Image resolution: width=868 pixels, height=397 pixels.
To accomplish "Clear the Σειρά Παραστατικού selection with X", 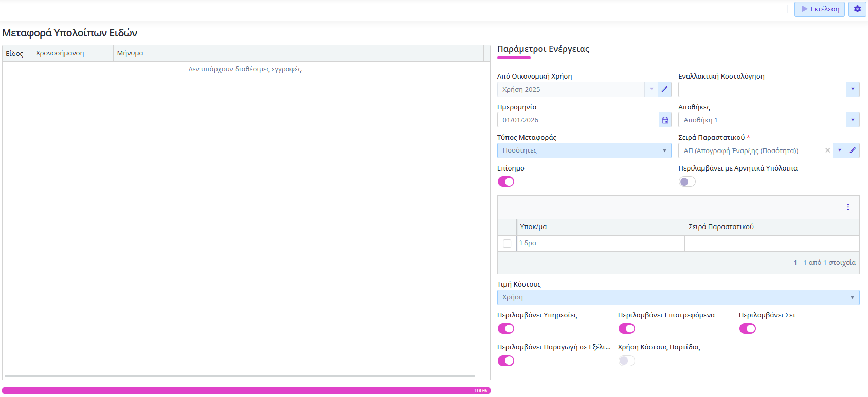I will click(x=827, y=150).
